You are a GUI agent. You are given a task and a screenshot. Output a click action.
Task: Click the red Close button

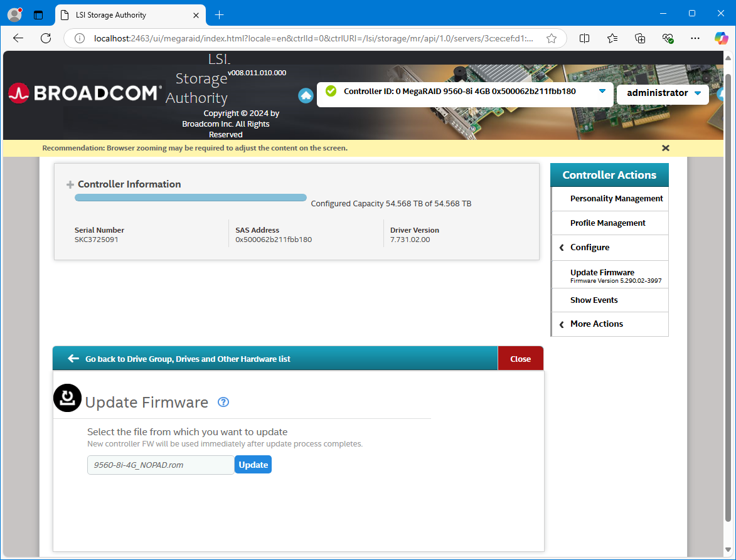[x=521, y=359]
